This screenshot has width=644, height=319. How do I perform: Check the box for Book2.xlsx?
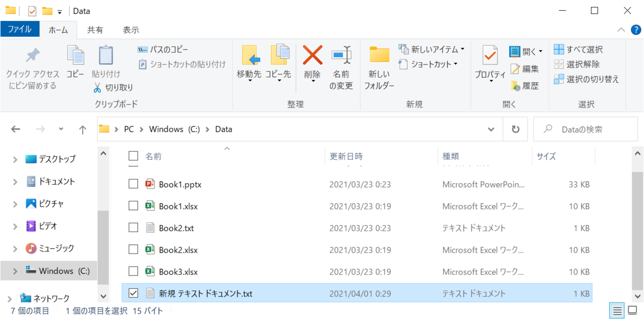pyautogui.click(x=134, y=250)
